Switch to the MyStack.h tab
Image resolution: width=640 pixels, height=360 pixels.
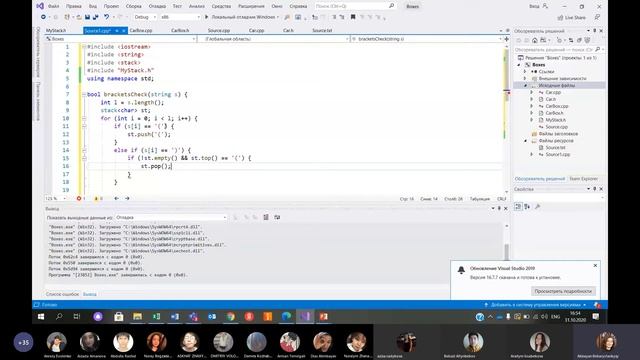(x=56, y=31)
